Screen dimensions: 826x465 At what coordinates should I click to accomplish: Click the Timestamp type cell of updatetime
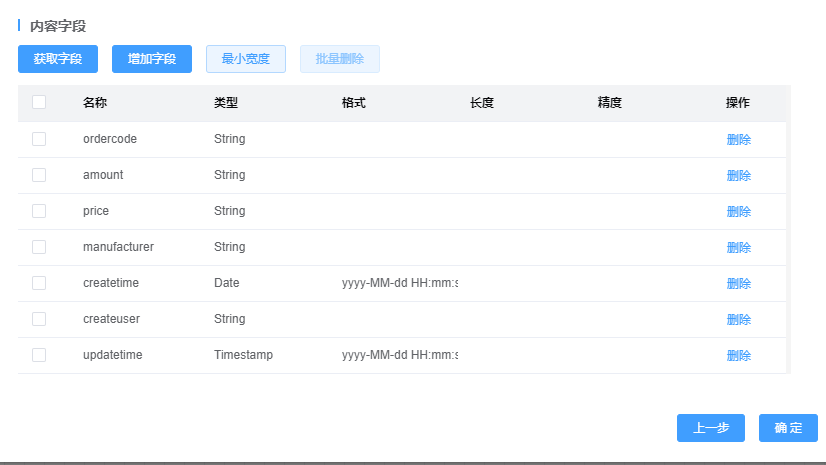click(243, 355)
